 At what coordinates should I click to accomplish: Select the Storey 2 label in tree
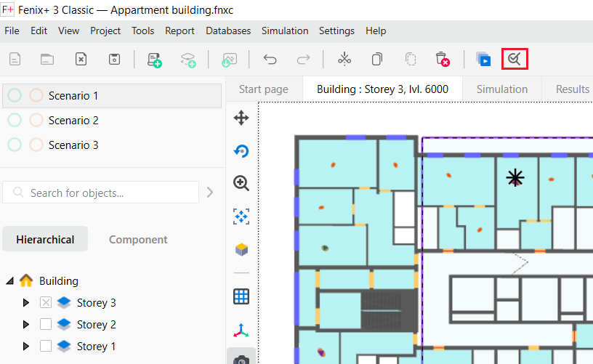tap(96, 324)
